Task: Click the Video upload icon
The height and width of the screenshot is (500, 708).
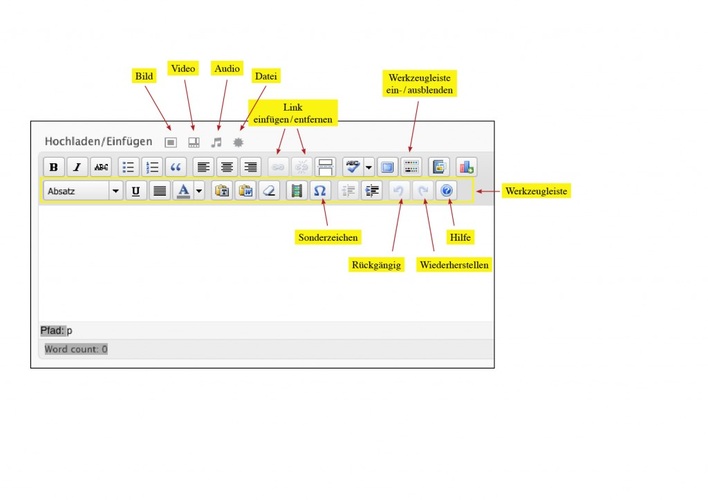Action: (194, 142)
